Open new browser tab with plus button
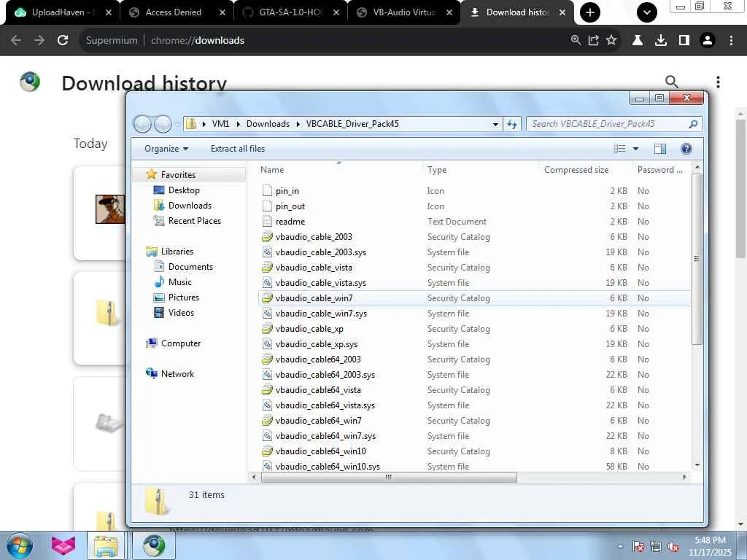This screenshot has width=747, height=560. [589, 12]
